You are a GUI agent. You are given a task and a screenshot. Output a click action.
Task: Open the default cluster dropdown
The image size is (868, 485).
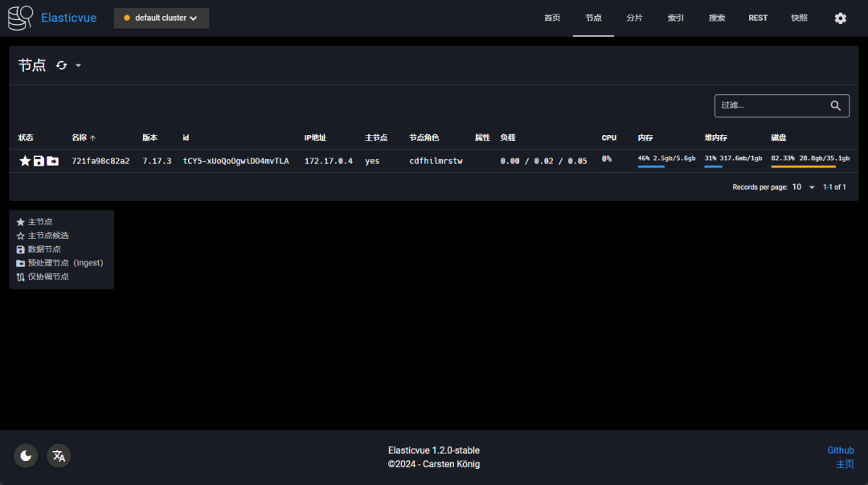(x=162, y=18)
